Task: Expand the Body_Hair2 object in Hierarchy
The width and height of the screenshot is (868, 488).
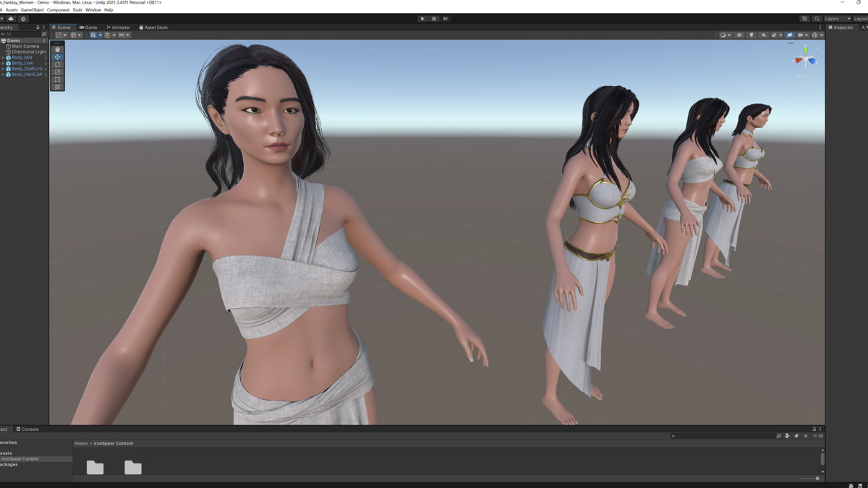Action: coord(3,74)
